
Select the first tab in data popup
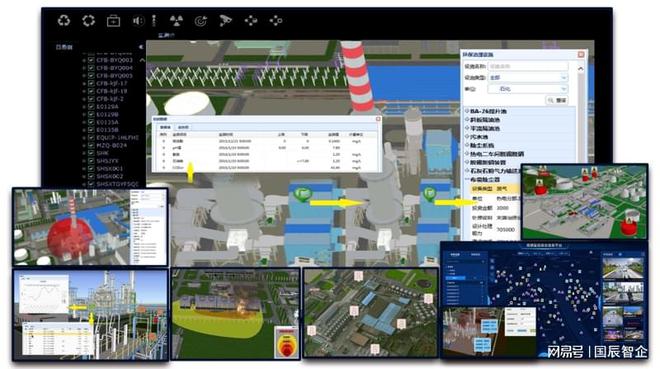166,127
